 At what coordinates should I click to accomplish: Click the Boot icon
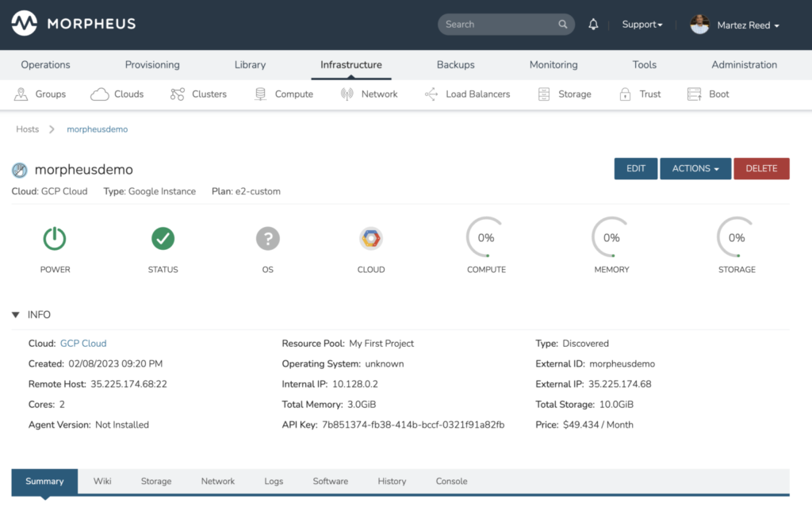click(694, 94)
